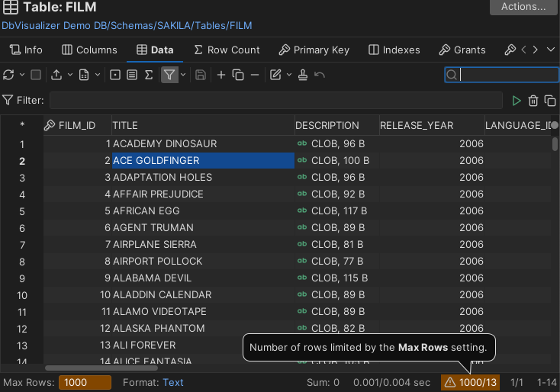The width and height of the screenshot is (560, 392).
Task: Add a new row with plus icon
Action: pyautogui.click(x=221, y=75)
